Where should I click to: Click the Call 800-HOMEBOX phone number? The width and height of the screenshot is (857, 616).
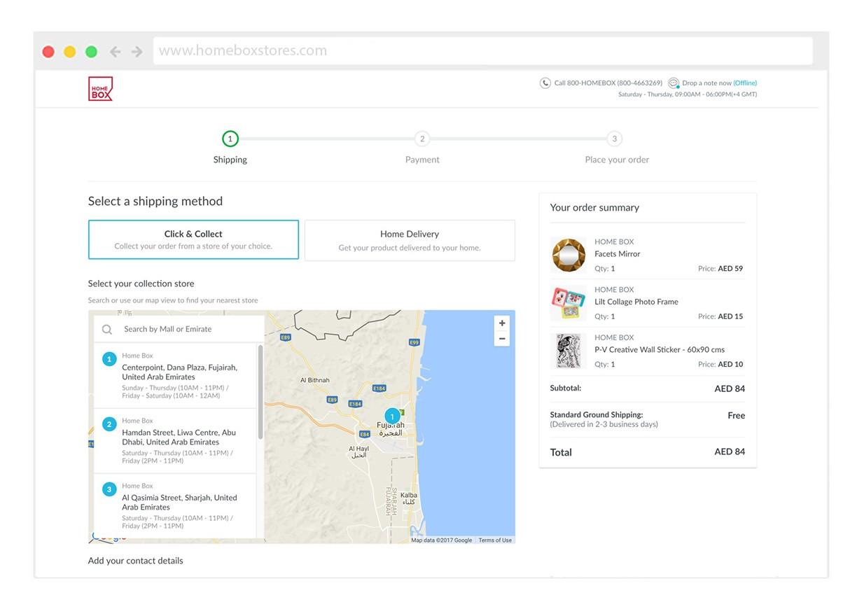(608, 83)
